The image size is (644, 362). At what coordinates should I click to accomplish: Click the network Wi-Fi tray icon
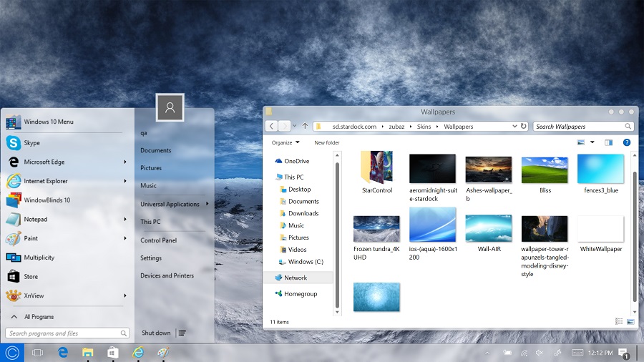coord(524,353)
